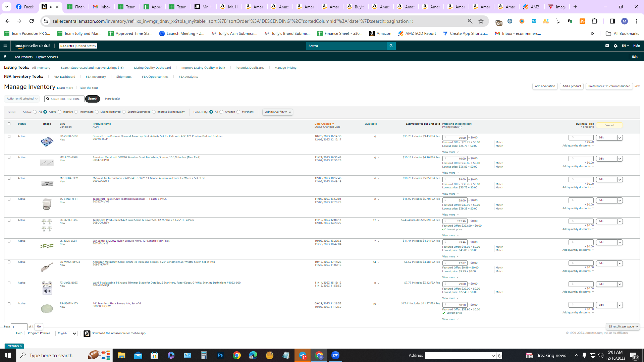The height and width of the screenshot is (362, 644).
Task: Click the Amazon mobile app icon
Action: (x=87, y=334)
